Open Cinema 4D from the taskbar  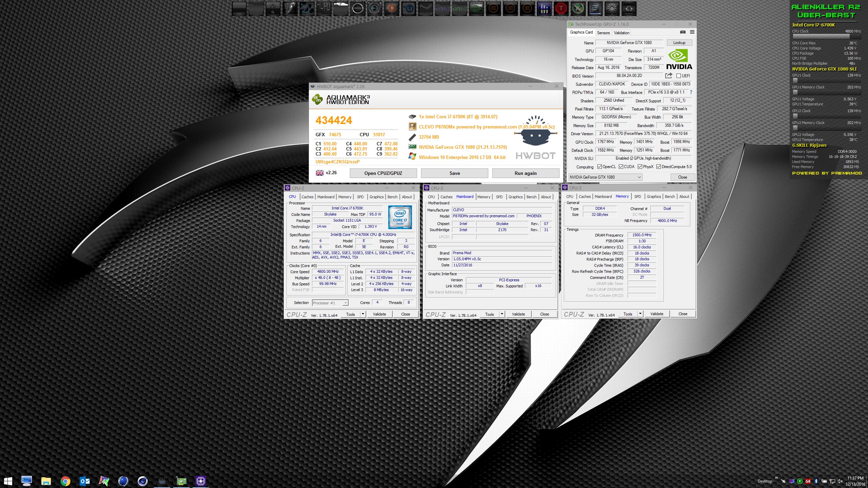(x=143, y=481)
